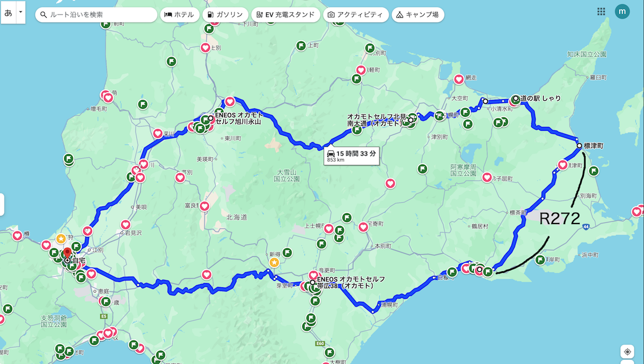This screenshot has width=644, height=364.
Task: Click the ENEOS オカモトセルフ帯広38 waypoint marker
Action: pos(312,282)
